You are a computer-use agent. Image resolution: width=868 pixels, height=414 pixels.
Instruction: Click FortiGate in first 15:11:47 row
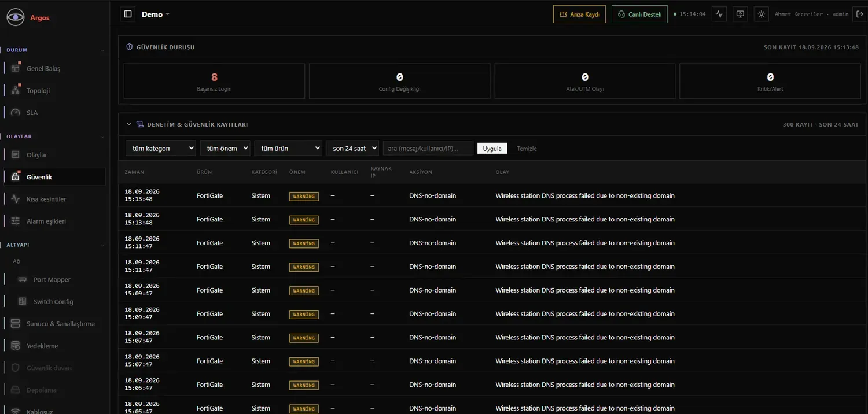209,243
